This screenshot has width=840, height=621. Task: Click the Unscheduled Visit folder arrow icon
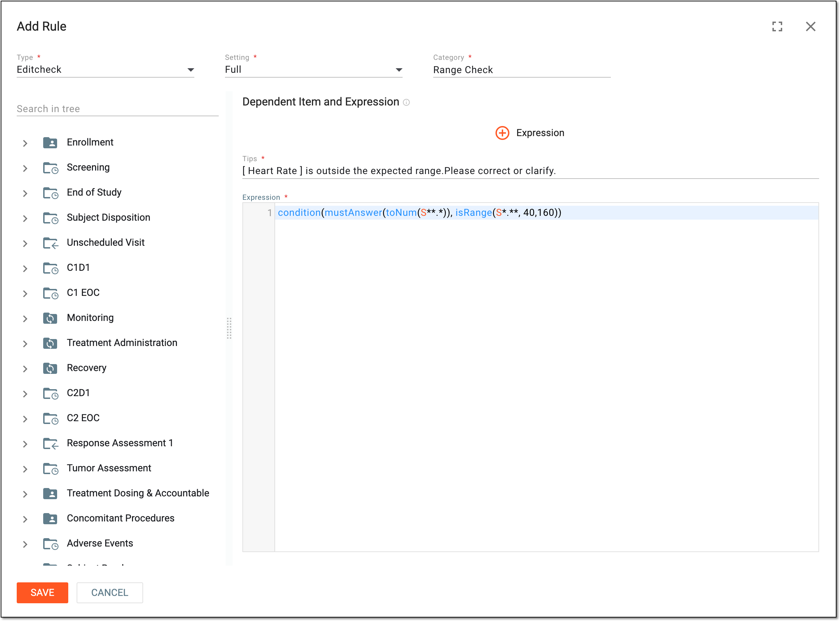(x=50, y=243)
